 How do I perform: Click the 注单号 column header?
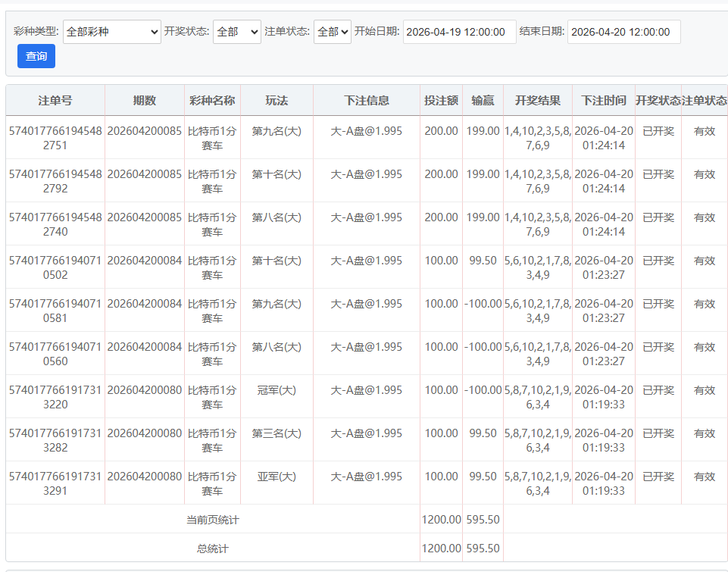[x=55, y=101]
